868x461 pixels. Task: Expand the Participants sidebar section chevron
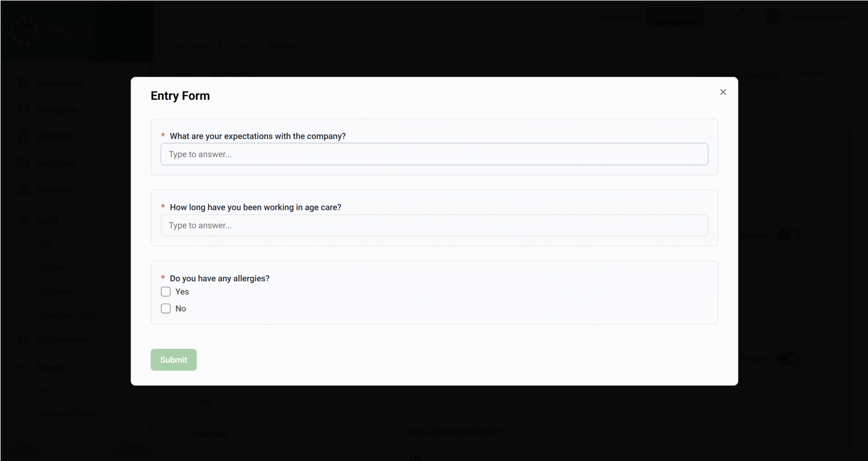point(126,339)
